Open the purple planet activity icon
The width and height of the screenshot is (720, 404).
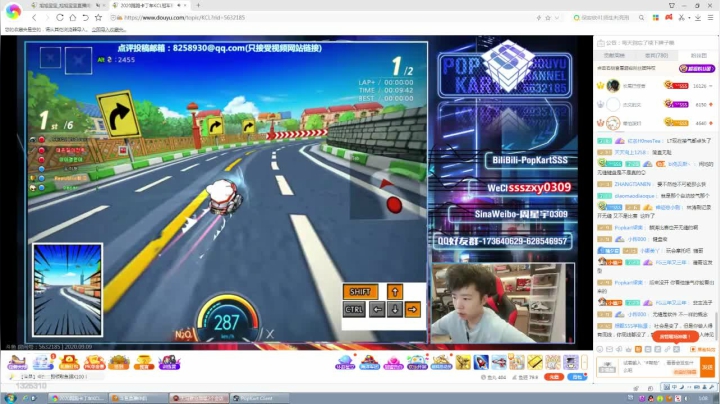(x=345, y=362)
